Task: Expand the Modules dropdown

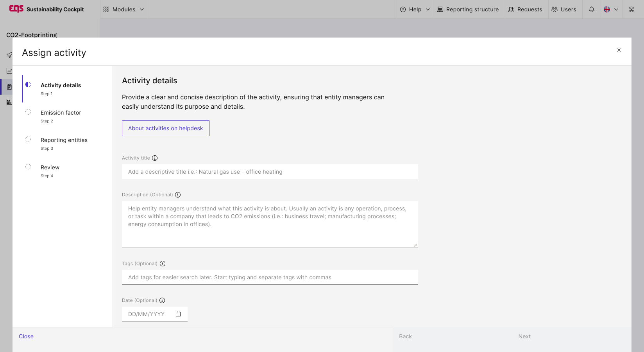Action: click(124, 9)
